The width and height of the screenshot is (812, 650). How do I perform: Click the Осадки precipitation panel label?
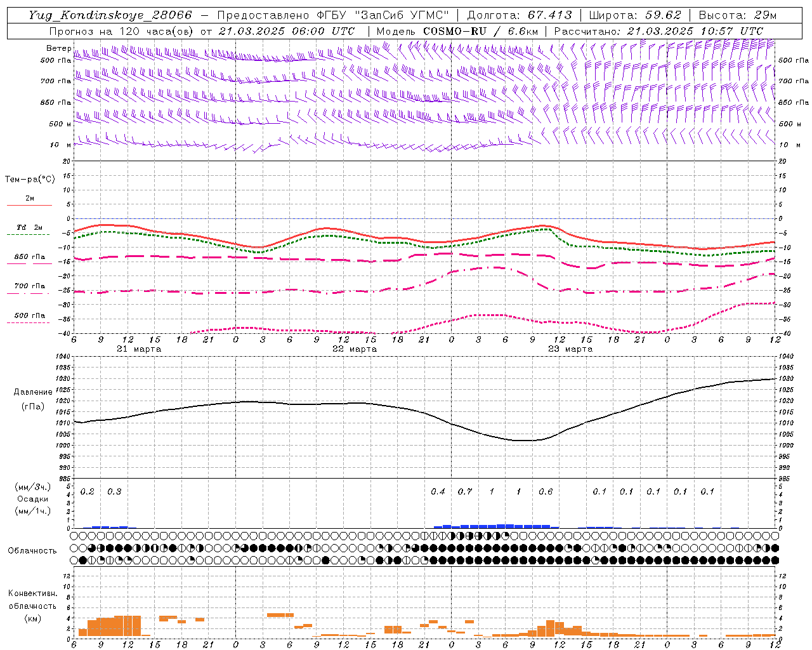pyautogui.click(x=33, y=499)
